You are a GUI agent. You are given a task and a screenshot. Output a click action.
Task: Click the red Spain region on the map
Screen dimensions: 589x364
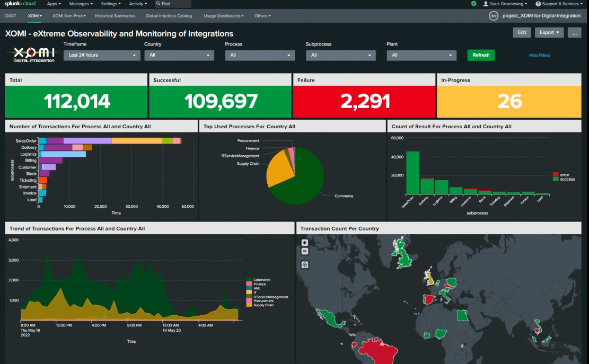point(428,299)
